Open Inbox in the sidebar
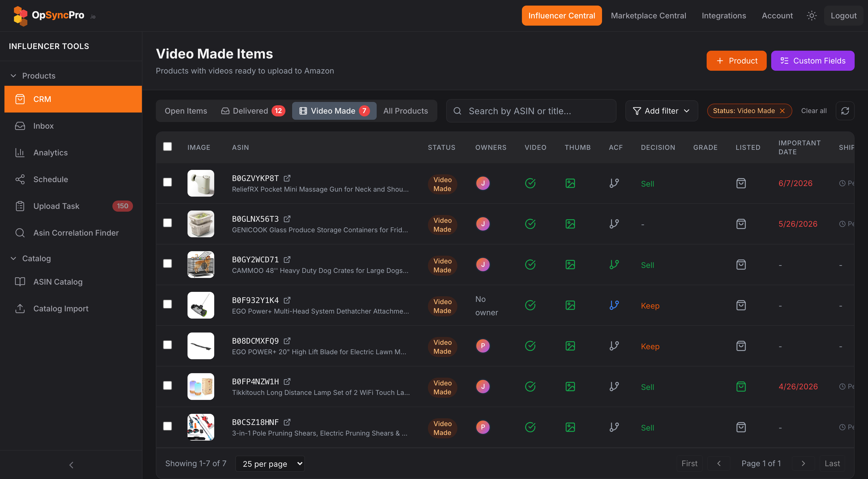This screenshot has height=479, width=868. click(x=73, y=126)
